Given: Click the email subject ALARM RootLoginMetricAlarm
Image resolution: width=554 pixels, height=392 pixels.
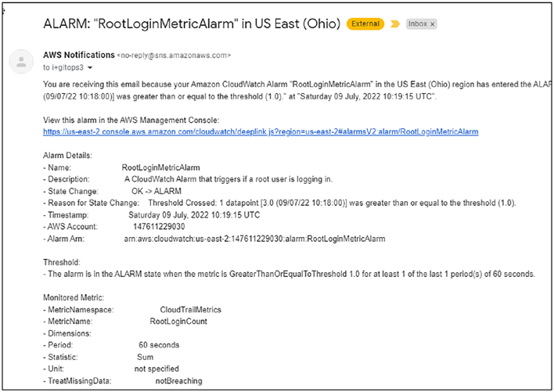Looking at the screenshot, I should click(192, 23).
